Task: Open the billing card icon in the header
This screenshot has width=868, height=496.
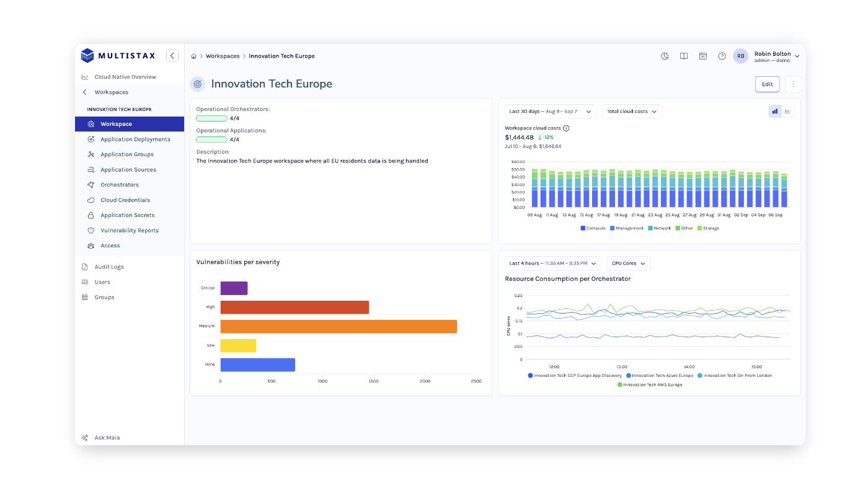Action: point(702,56)
